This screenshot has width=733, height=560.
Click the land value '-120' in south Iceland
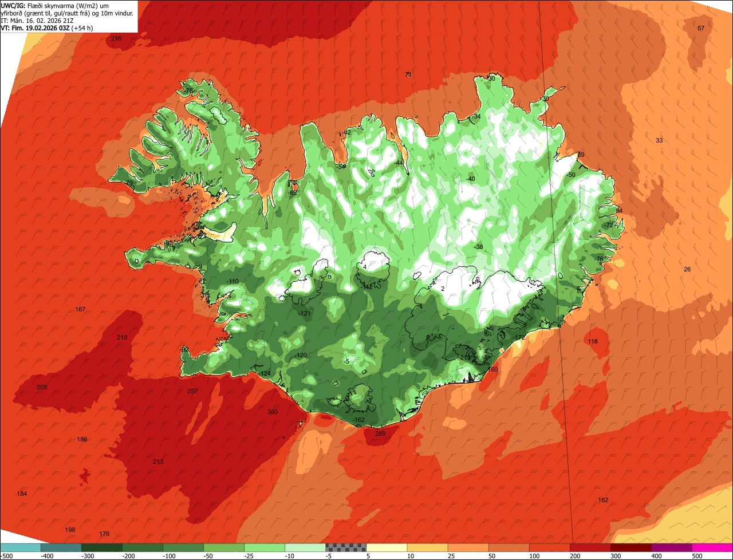pos(301,355)
